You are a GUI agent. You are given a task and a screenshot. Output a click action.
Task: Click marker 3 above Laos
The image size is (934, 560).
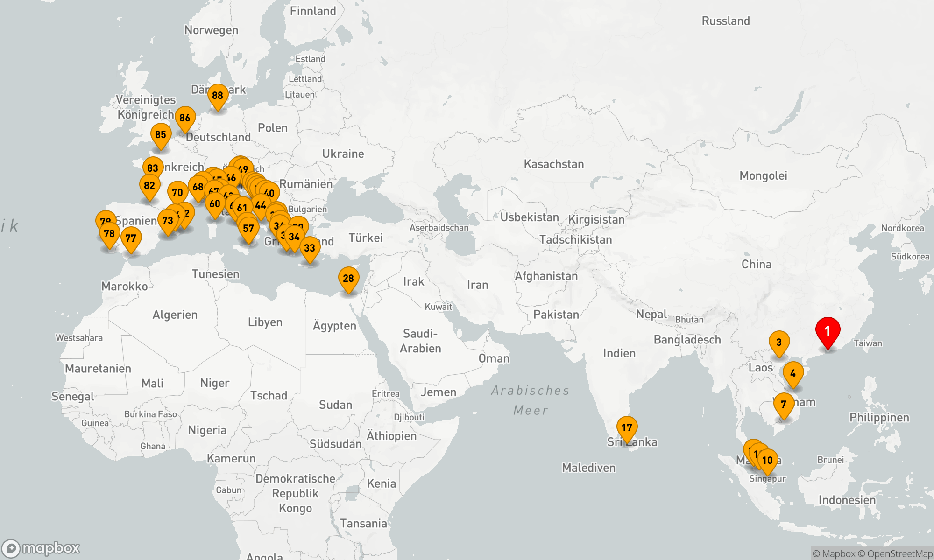point(779,343)
